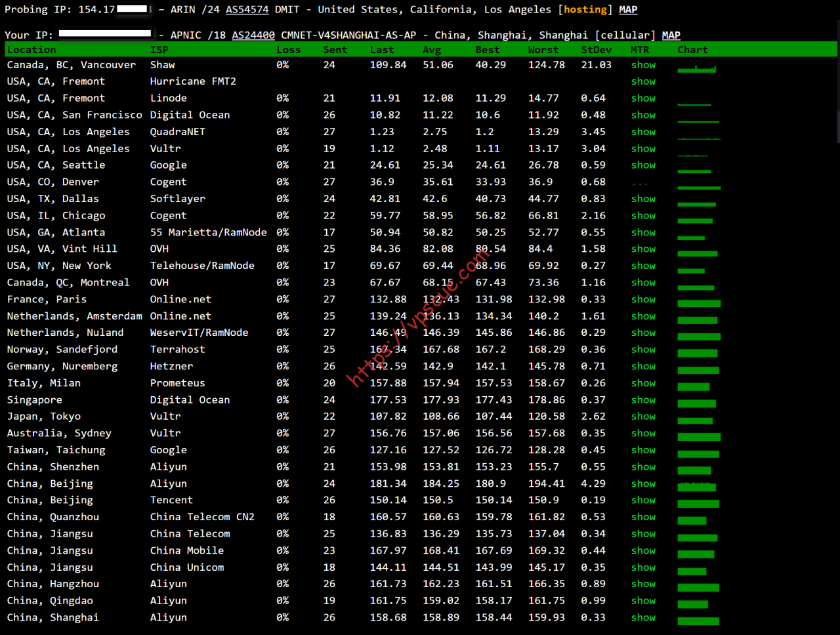Show MTR for Quanzhou China Telecom CN2
The image size is (840, 635).
pyautogui.click(x=643, y=517)
